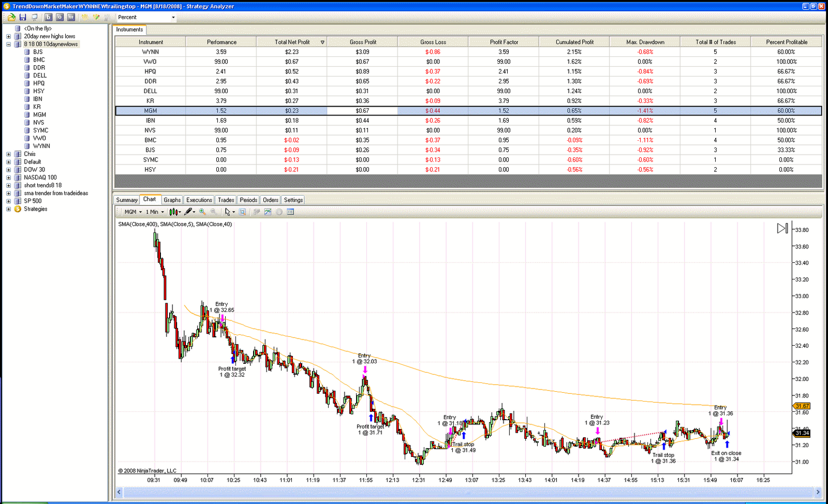Expand the DOW 30 tree node

[x=8, y=169]
